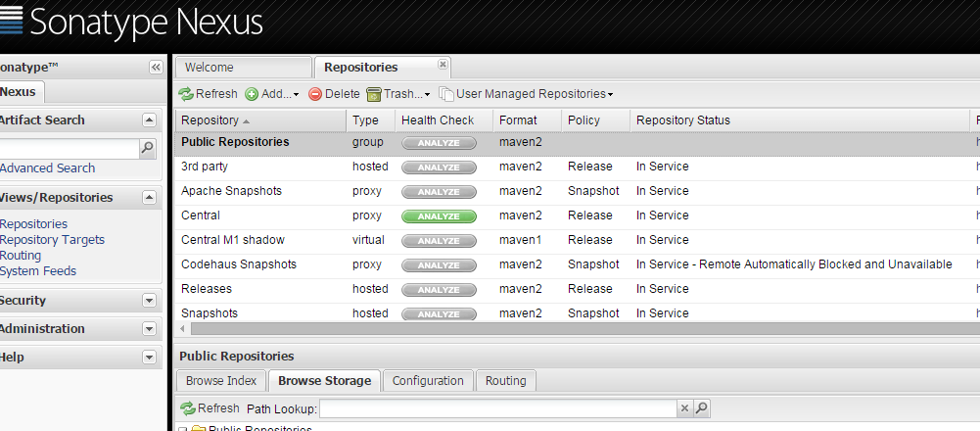Click the Refresh icon in repositories toolbar
Screen dimensions: 980x431
[x=186, y=94]
